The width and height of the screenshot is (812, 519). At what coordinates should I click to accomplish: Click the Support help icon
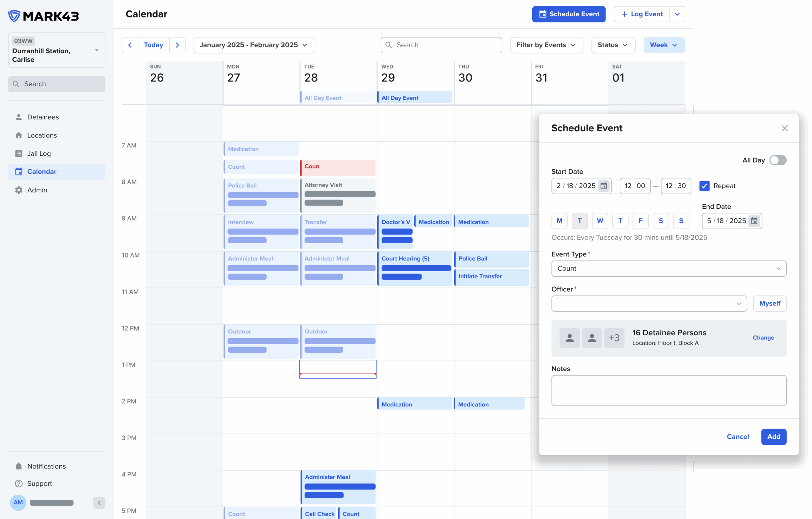(19, 483)
